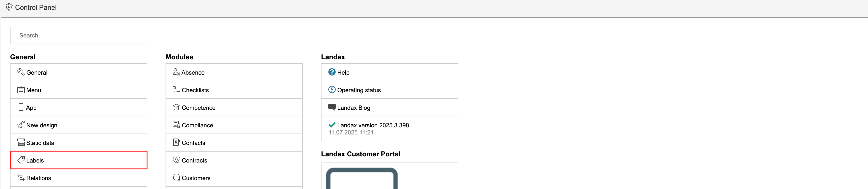868x189 pixels.
Task: Open the Compliance module settings
Action: pyautogui.click(x=197, y=126)
